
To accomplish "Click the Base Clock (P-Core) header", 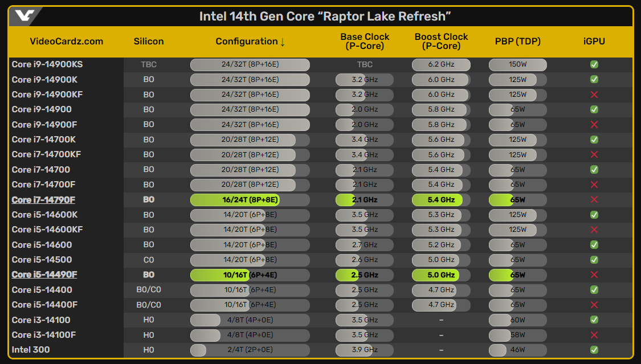I will pos(365,41).
